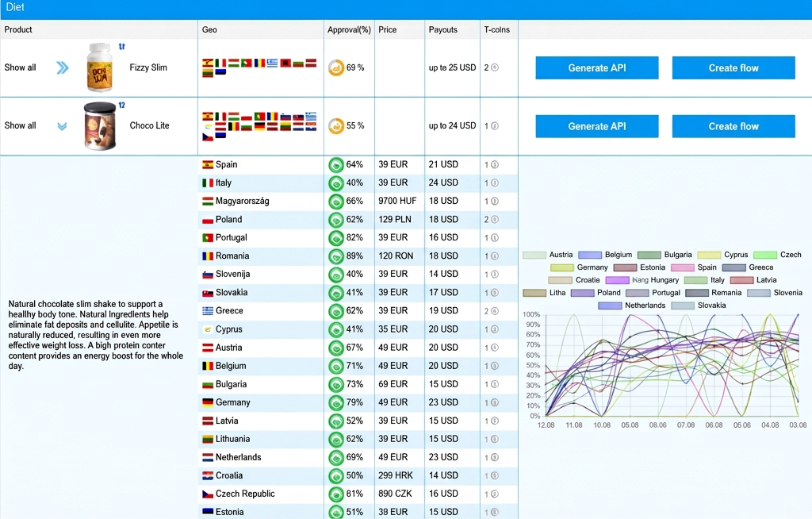
Task: Toggle the Germany series swatch in chart legend
Action: pos(562,267)
